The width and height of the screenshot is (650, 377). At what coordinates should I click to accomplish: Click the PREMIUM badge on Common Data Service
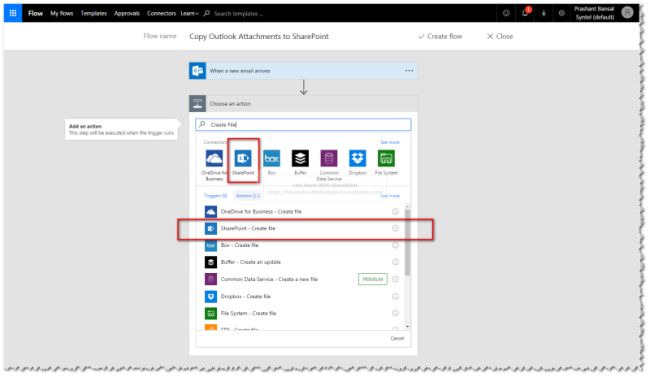pos(373,279)
